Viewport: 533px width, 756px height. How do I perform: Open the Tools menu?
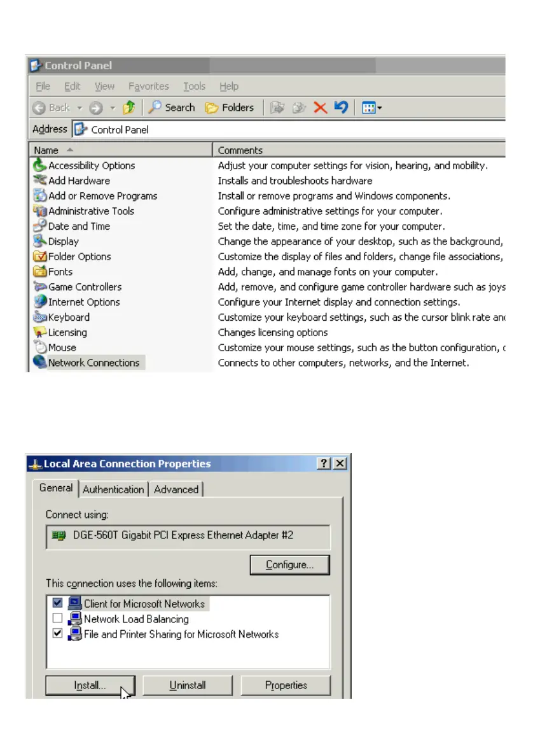coord(194,87)
